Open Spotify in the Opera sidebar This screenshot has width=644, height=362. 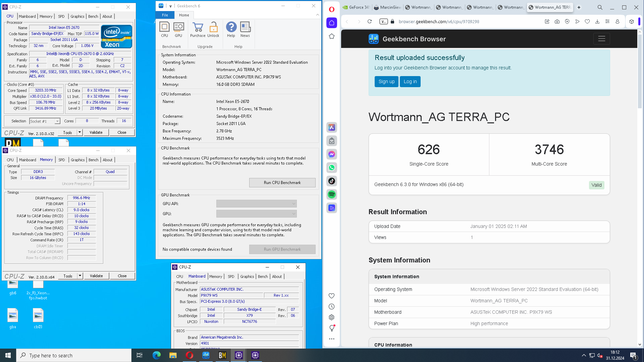pos(332,194)
